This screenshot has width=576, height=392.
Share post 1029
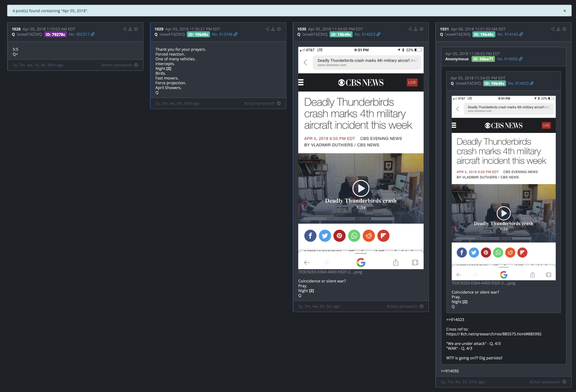click(x=267, y=29)
